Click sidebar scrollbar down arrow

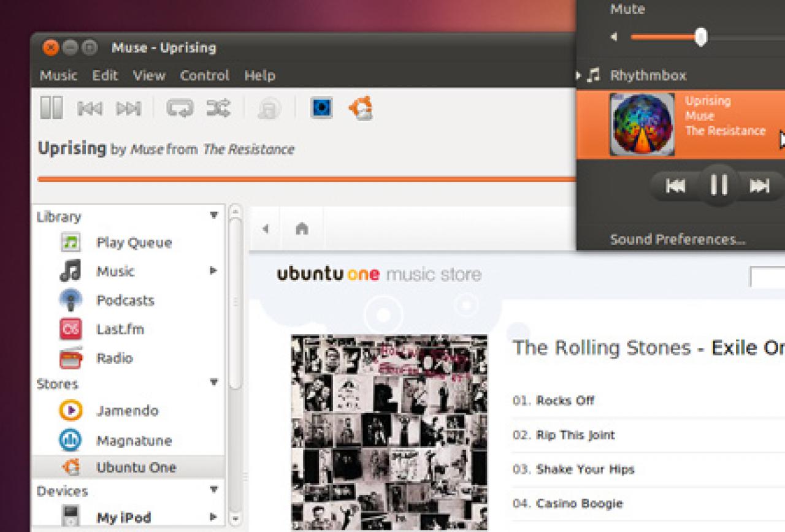pyautogui.click(x=235, y=519)
